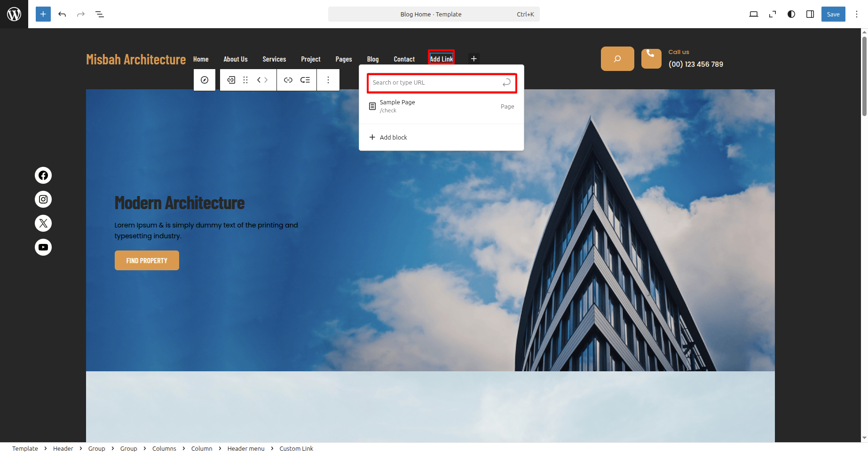Viewport: 868px width, 454px height.
Task: Click the FIND PROPERTY button
Action: coord(147,260)
